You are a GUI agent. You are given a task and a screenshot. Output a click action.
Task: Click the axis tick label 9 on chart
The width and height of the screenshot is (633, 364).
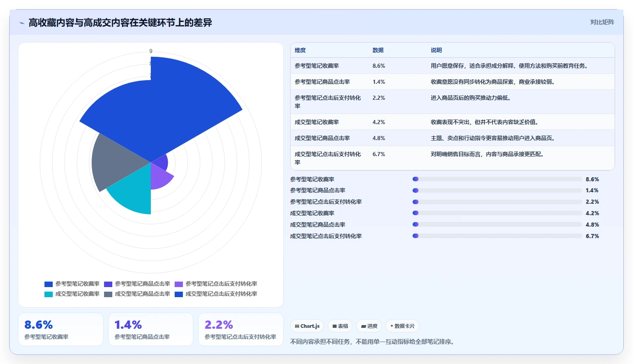pos(151,51)
